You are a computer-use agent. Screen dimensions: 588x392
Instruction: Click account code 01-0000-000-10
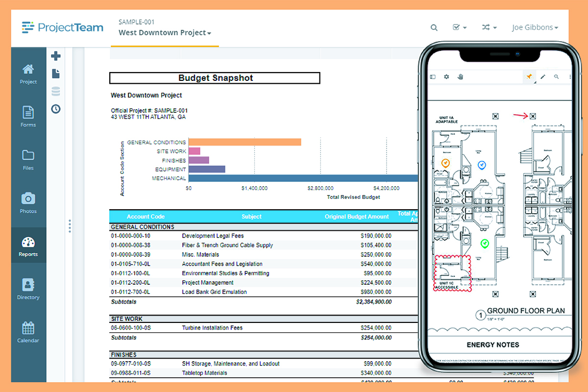tap(131, 236)
